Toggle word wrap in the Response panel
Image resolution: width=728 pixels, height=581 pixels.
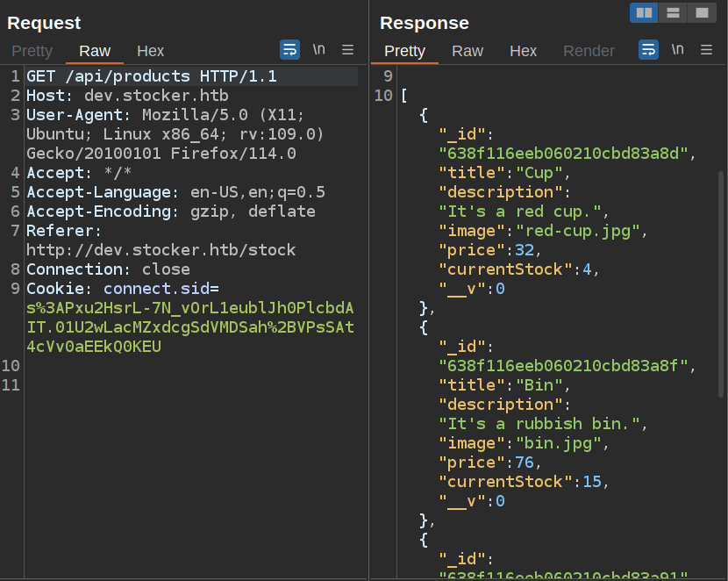click(x=648, y=50)
